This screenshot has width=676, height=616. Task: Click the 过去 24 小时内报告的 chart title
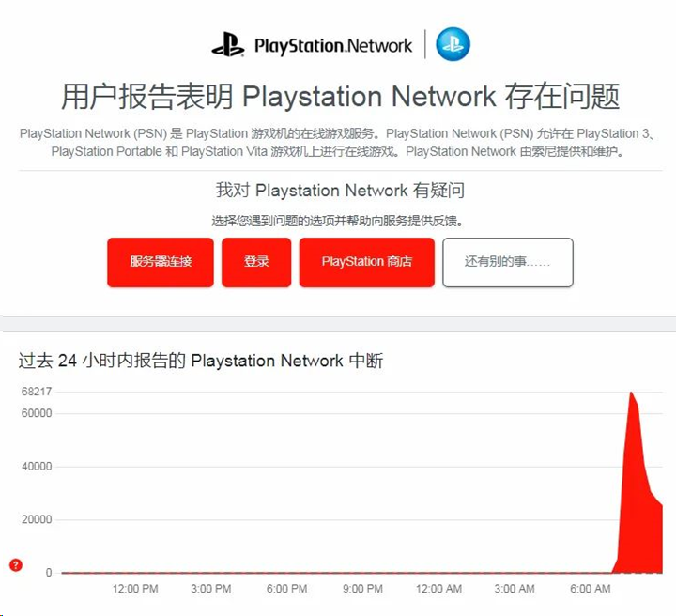point(201,361)
